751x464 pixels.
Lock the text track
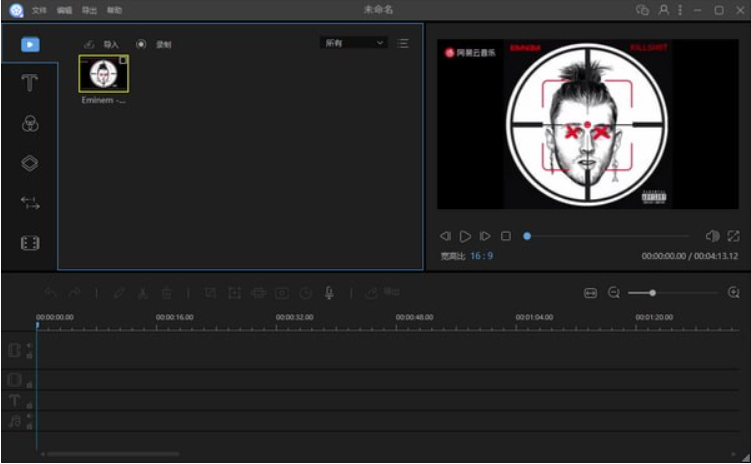click(29, 406)
